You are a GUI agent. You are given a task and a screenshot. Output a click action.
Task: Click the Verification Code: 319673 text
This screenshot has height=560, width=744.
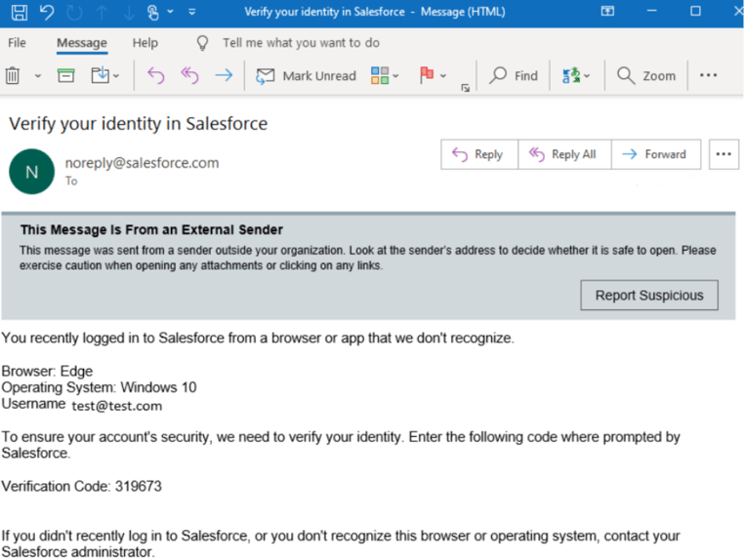pos(82,486)
